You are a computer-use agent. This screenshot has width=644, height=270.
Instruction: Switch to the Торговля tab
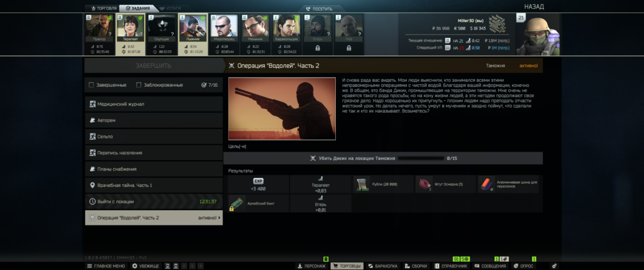tap(101, 8)
